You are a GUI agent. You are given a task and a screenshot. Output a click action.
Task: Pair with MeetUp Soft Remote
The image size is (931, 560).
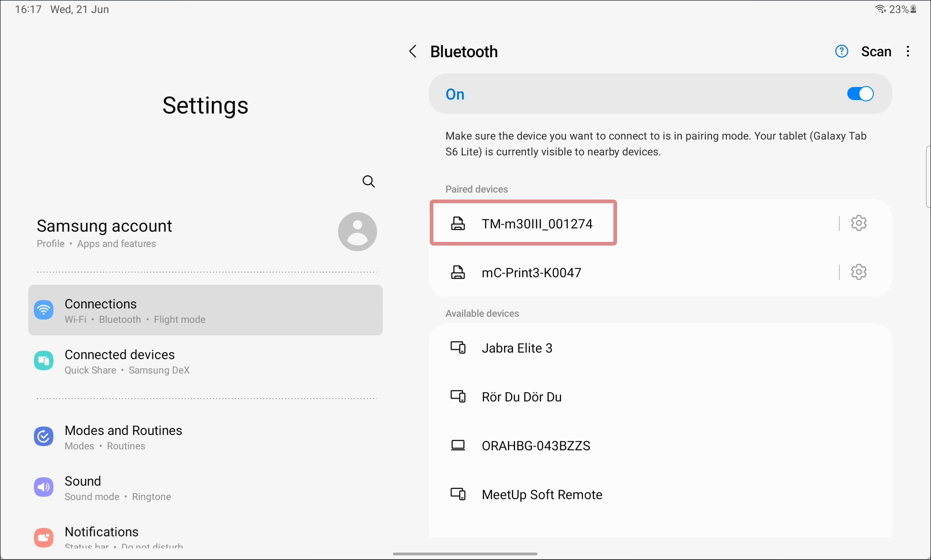click(660, 494)
